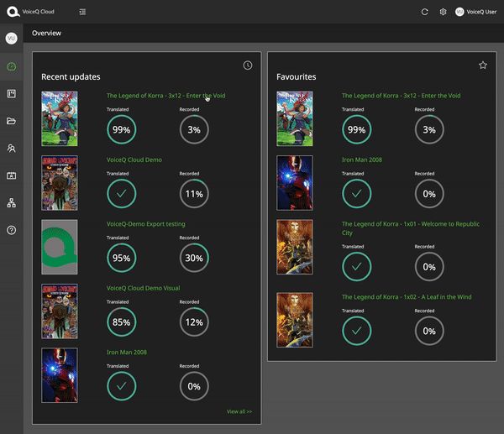
Task: Click the 85% Translated ring for Demo Visual
Action: (122, 322)
